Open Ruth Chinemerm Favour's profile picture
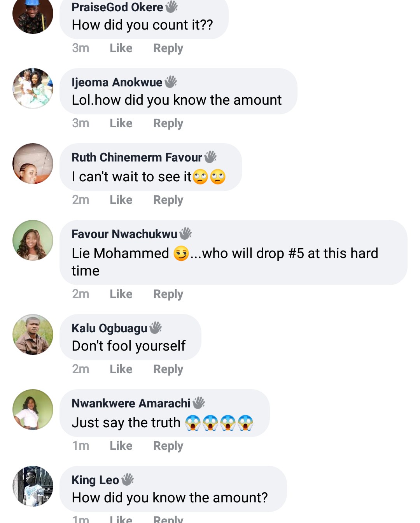 coord(33,163)
